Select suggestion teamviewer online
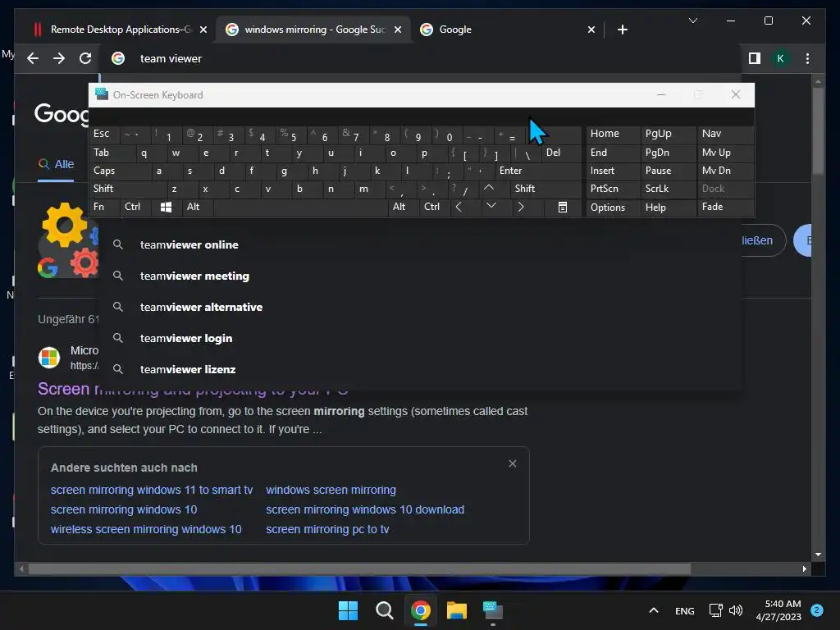The image size is (840, 630). (419, 244)
